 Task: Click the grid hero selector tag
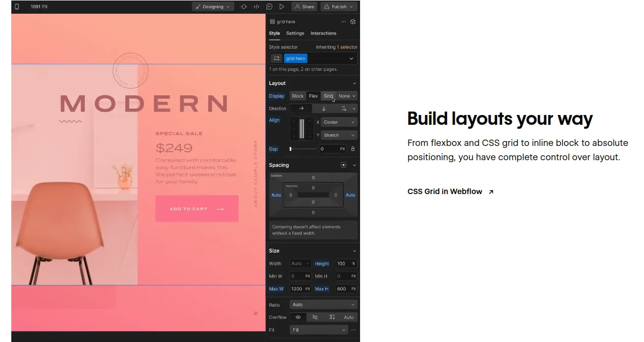(296, 58)
